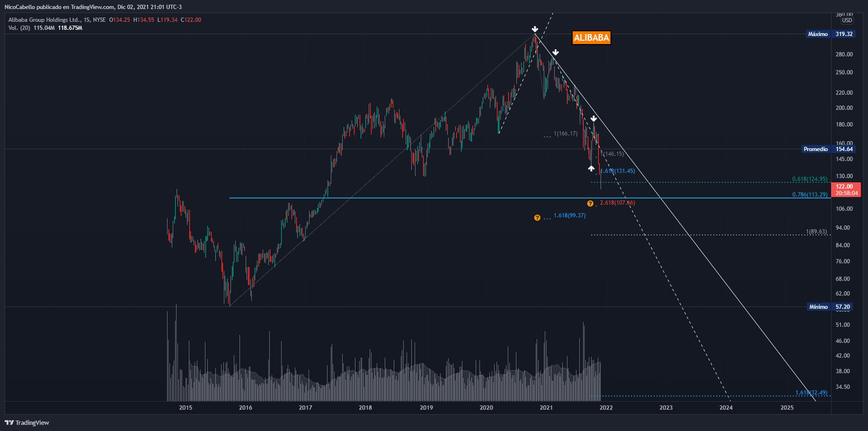Image resolution: width=868 pixels, height=431 pixels.
Task: Select the 0.618(124.95) Fibonacci level label
Action: pyautogui.click(x=810, y=179)
